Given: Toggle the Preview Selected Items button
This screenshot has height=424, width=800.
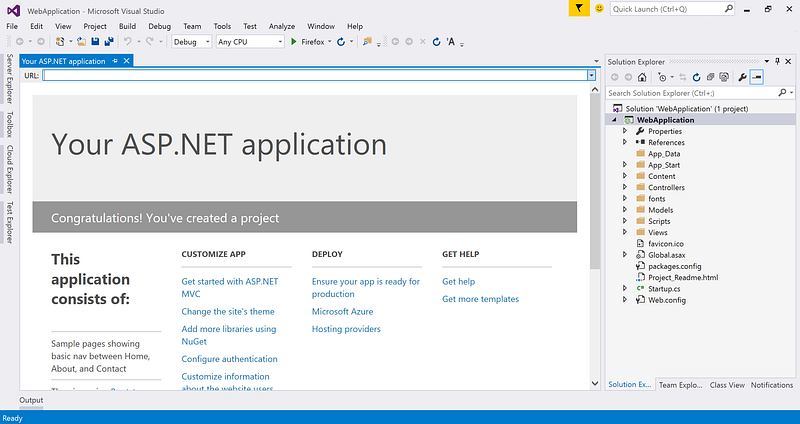Looking at the screenshot, I should (x=757, y=78).
